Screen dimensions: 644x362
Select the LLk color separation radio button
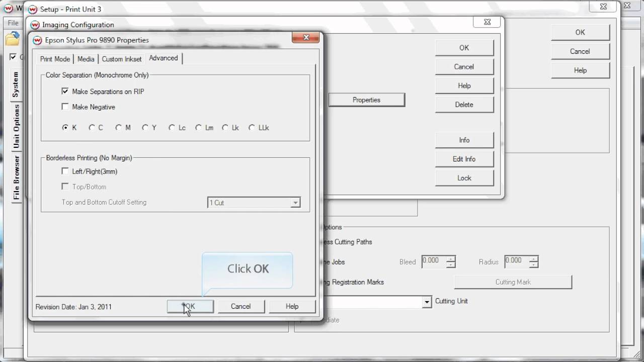click(252, 127)
